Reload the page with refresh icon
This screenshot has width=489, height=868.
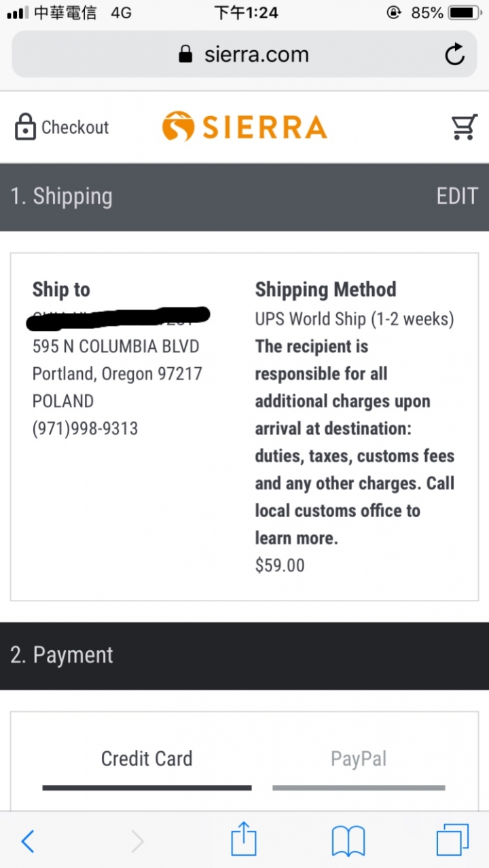(x=454, y=55)
